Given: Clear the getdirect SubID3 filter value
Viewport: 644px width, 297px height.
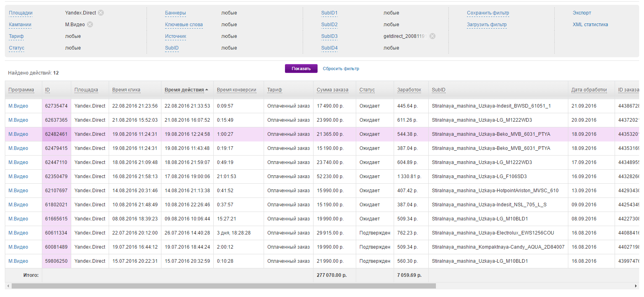Looking at the screenshot, I should 432,36.
